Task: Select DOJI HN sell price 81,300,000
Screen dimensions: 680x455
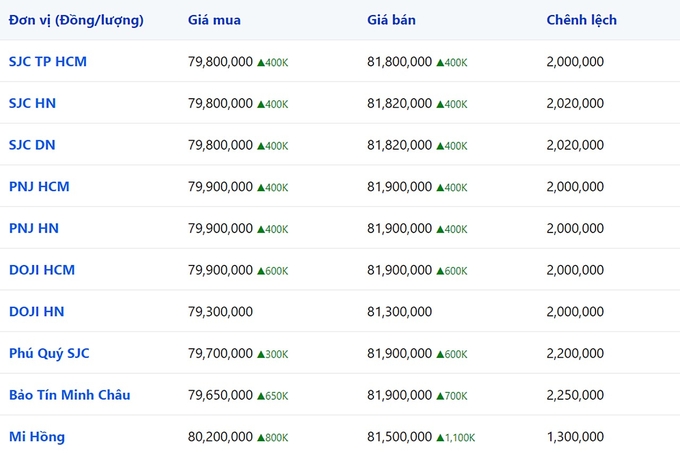Action: click(399, 311)
